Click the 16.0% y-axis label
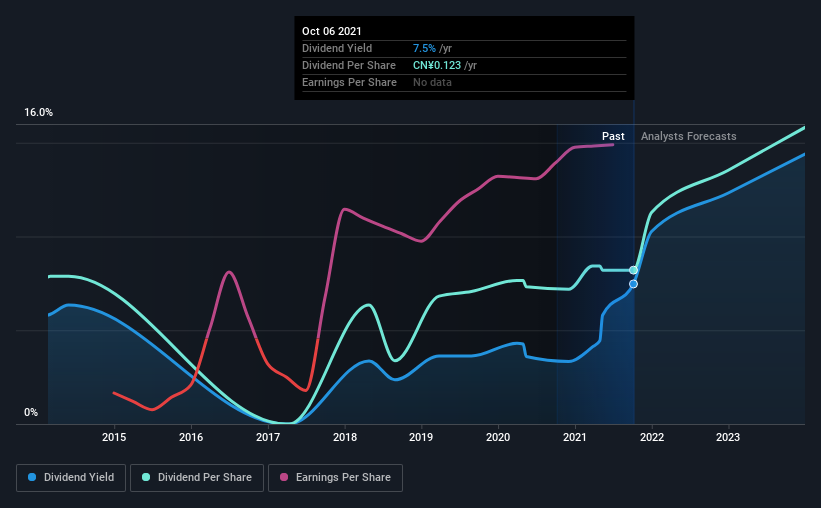 39,113
